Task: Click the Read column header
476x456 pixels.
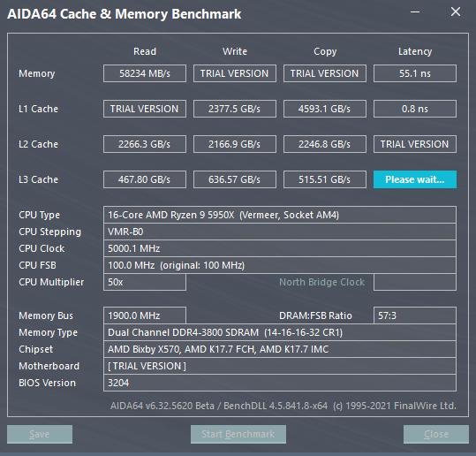Action: (145, 51)
